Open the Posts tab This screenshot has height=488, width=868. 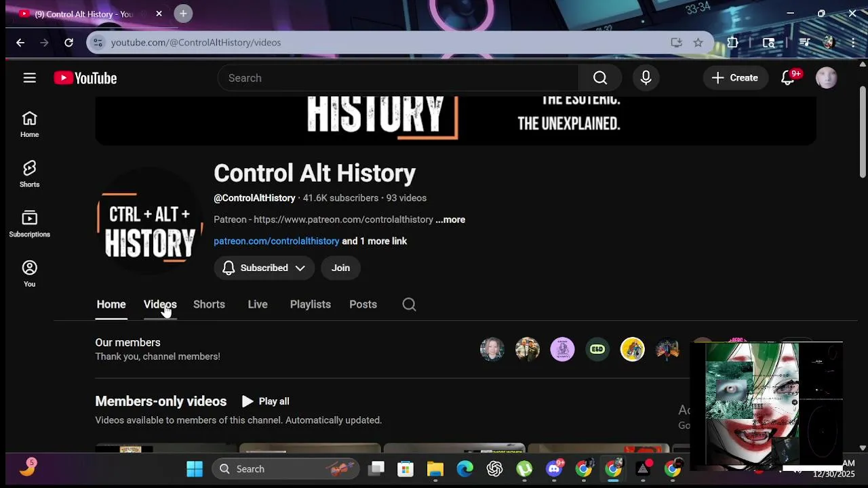(x=363, y=304)
